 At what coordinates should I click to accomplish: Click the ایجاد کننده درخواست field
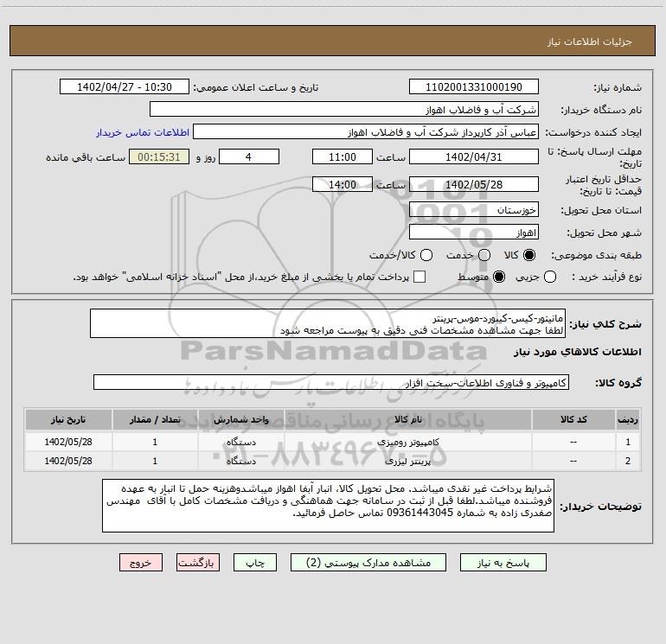(366, 132)
